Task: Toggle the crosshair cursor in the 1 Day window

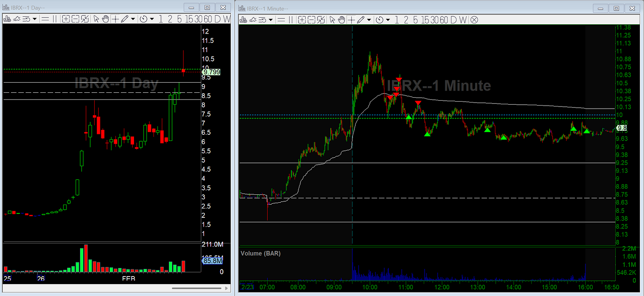Action: coord(115,19)
